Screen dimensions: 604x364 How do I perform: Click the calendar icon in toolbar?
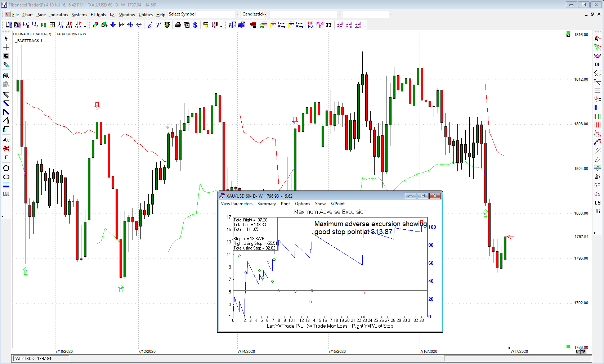click(187, 25)
